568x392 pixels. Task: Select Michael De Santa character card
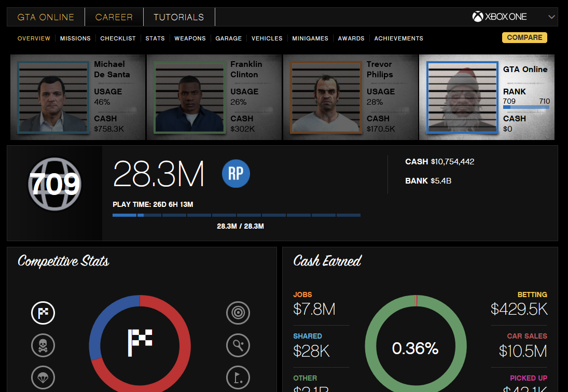coord(78,97)
